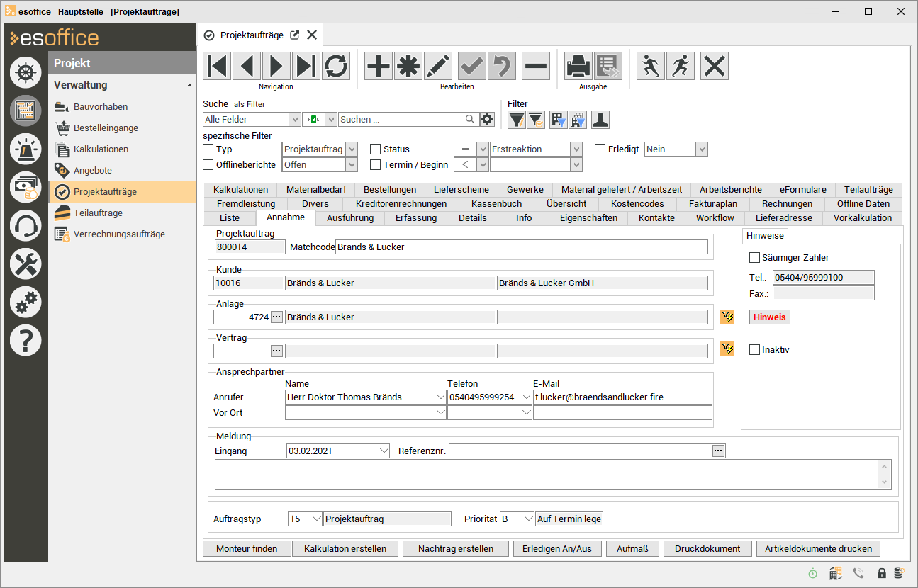Viewport: 918px width, 588px height.
Task: Click the filter icon beside Anlage row
Action: pyautogui.click(x=727, y=317)
